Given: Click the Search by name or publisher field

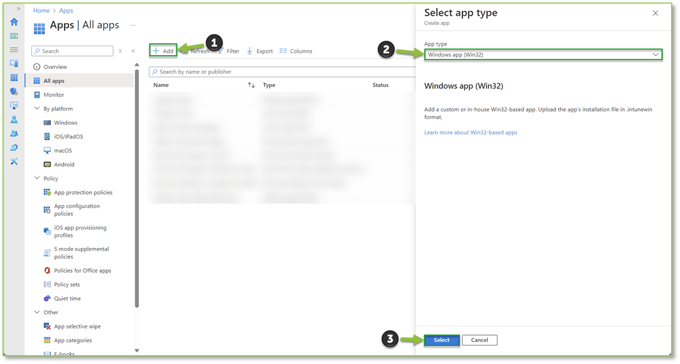Looking at the screenshot, I should tap(282, 72).
